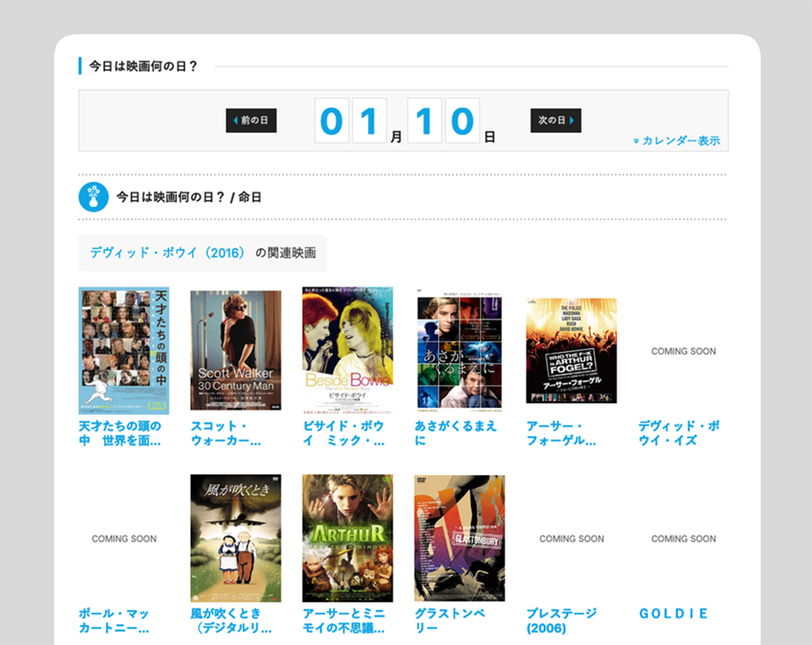The height and width of the screenshot is (645, 812).
Task: Open the アーサーとミニモイの不思議 title link
Action: [344, 621]
